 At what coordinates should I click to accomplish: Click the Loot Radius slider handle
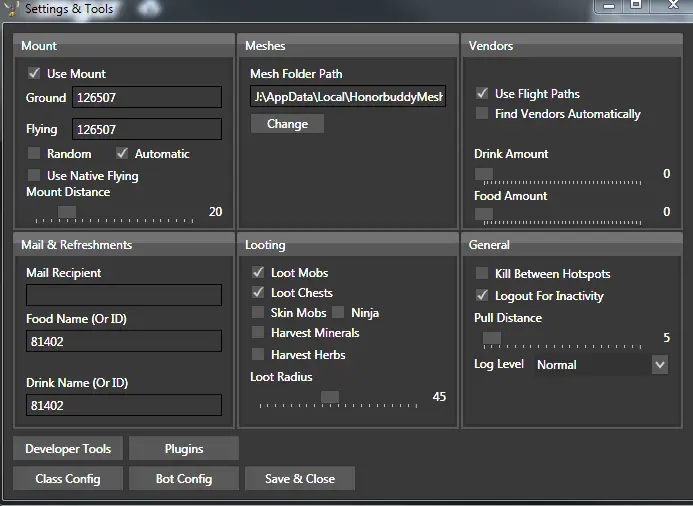(329, 397)
